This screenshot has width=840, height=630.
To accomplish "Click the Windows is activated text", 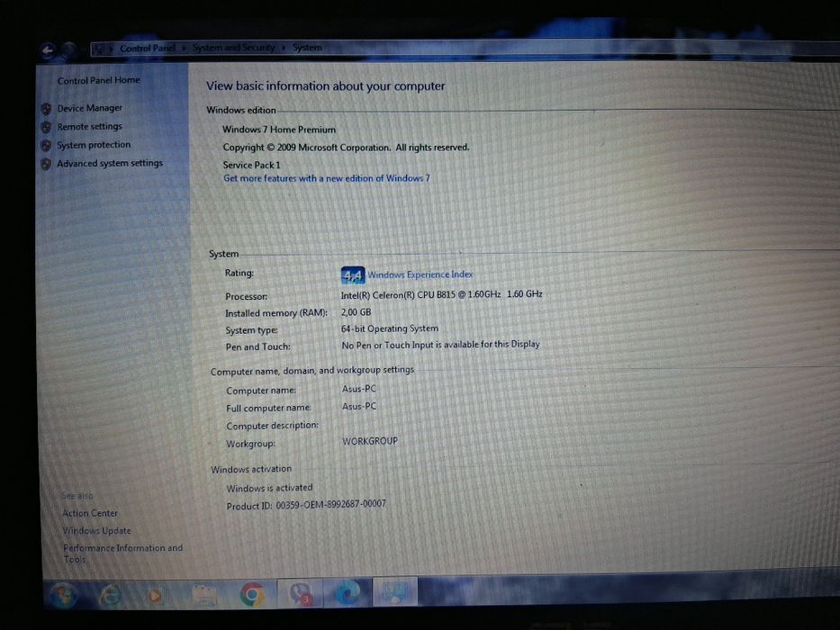I will (269, 488).
